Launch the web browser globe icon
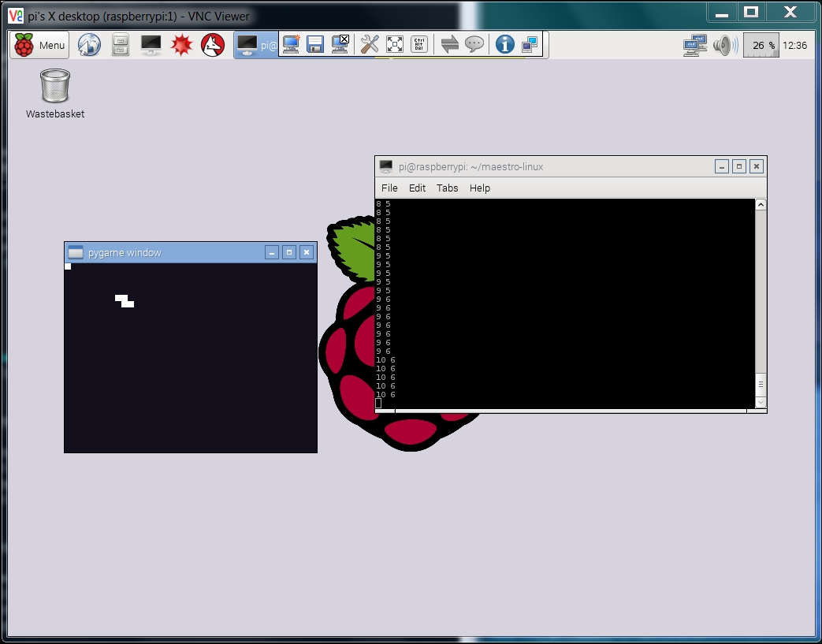822x644 pixels. coord(89,45)
